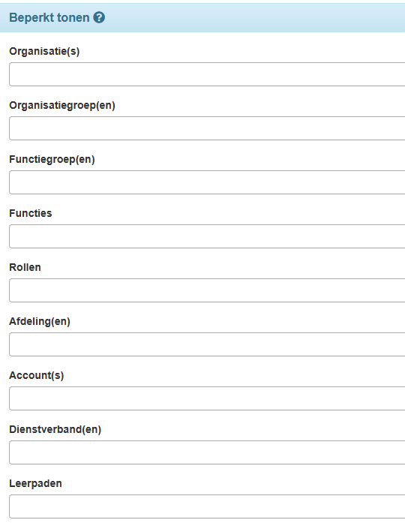Click the Dienstverband(en) label text
The width and height of the screenshot is (405, 532).
55,429
